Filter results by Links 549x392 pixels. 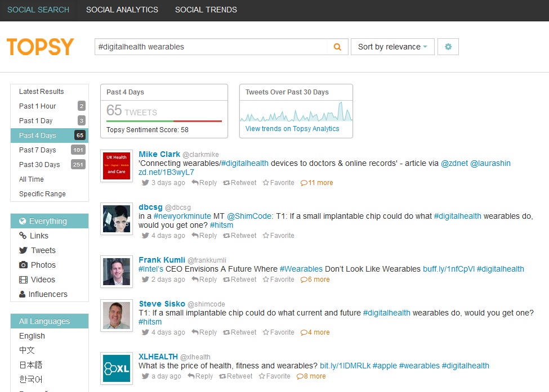[50, 236]
